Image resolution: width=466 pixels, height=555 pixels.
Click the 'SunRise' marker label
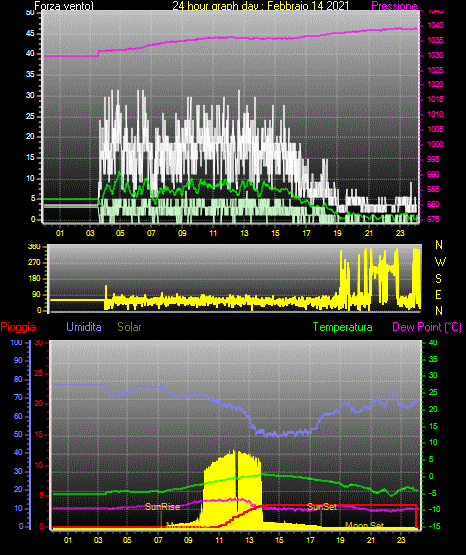pyautogui.click(x=163, y=507)
